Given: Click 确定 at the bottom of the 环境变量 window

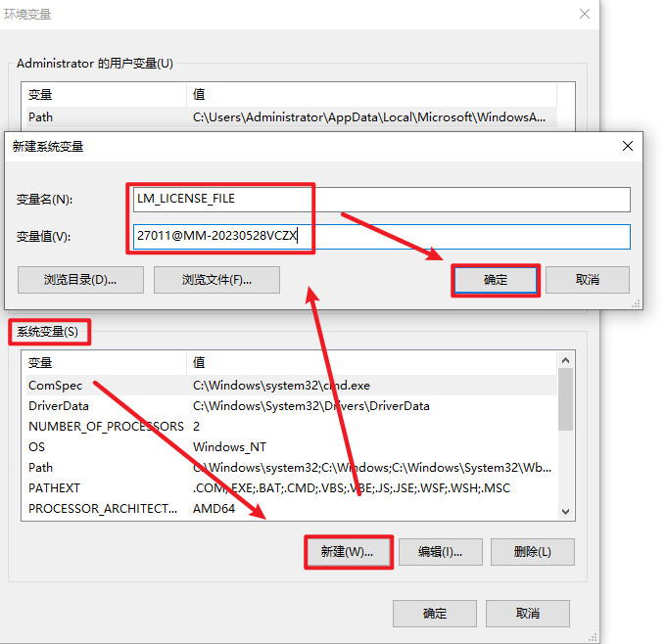Looking at the screenshot, I should tap(434, 614).
